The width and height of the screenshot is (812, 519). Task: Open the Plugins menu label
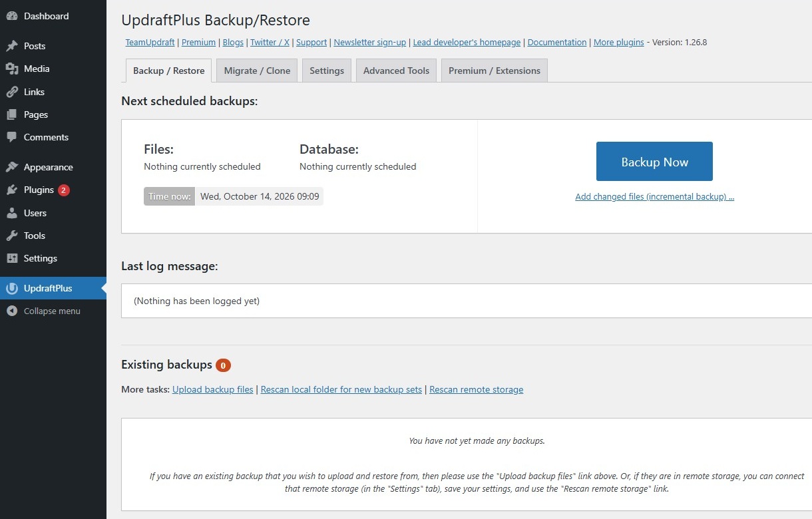pos(39,190)
